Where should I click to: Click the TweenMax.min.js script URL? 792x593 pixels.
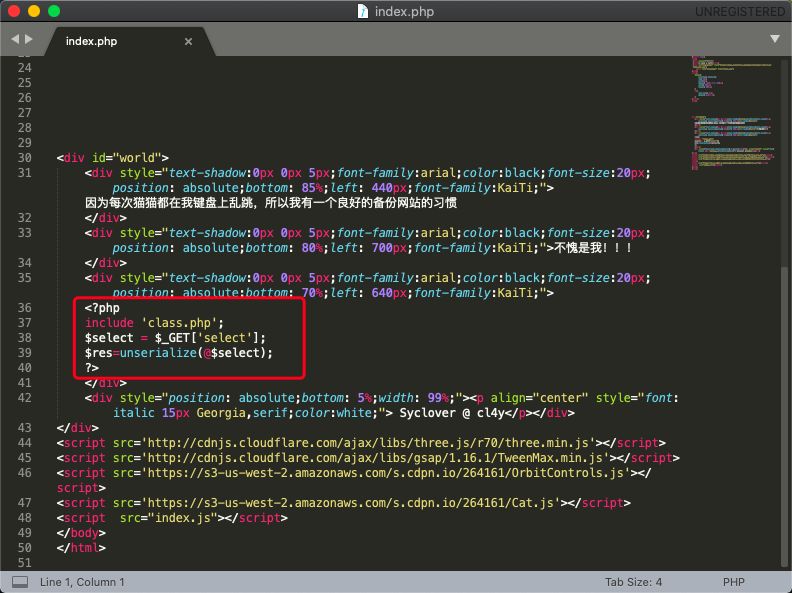click(x=375, y=458)
